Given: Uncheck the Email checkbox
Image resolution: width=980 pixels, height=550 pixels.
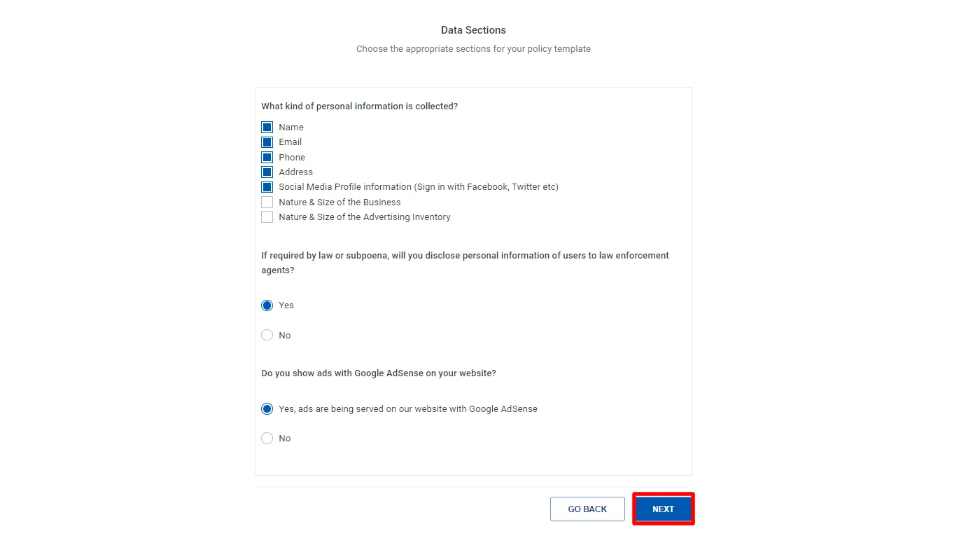Looking at the screenshot, I should point(267,142).
